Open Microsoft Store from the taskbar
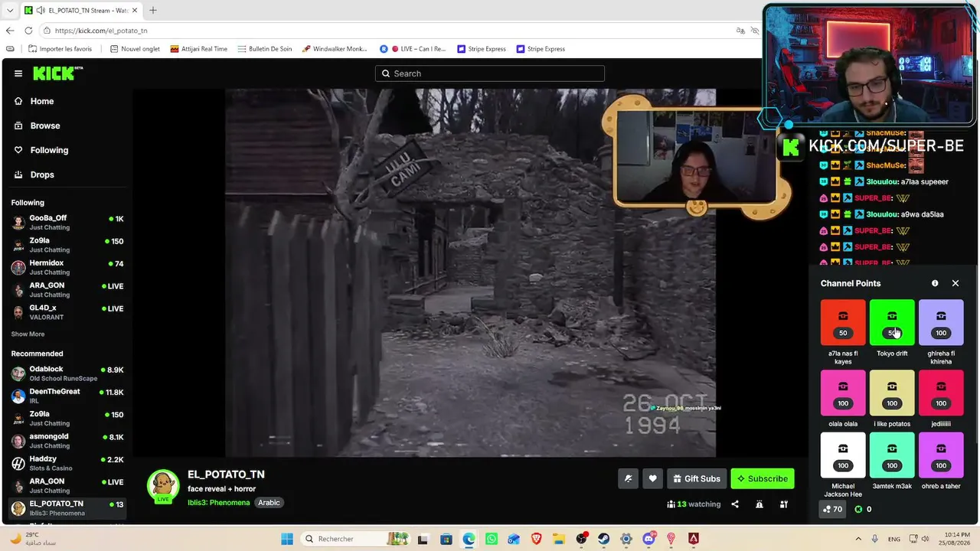This screenshot has height=551, width=980. point(446,539)
